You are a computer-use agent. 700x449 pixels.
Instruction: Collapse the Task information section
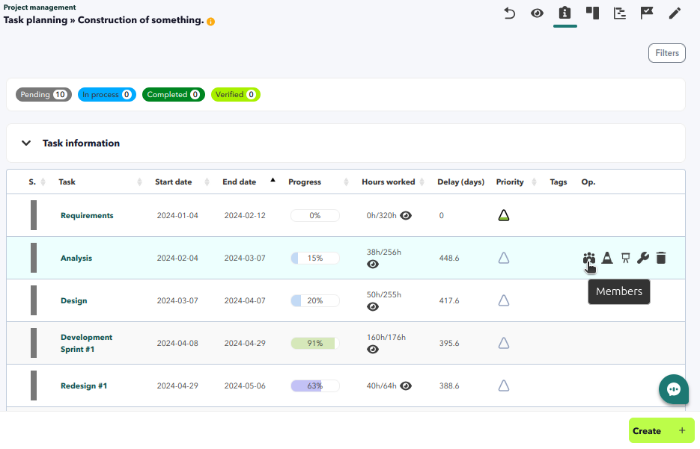click(x=26, y=143)
